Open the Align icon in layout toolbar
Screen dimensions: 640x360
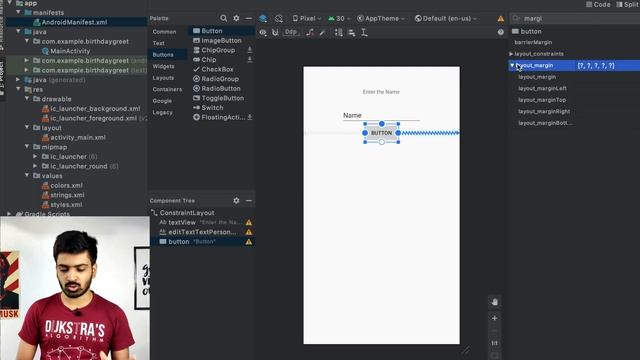click(x=351, y=32)
